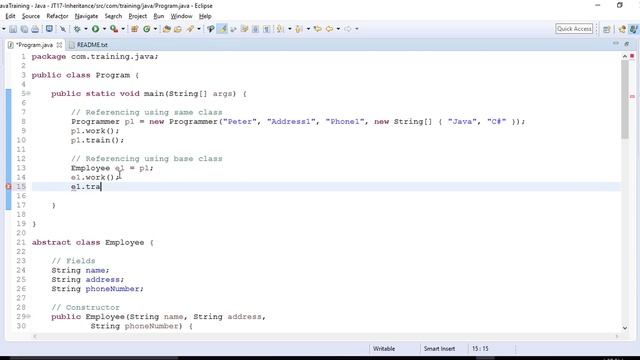Click the horizontal scrollbar of the editor

(326, 336)
